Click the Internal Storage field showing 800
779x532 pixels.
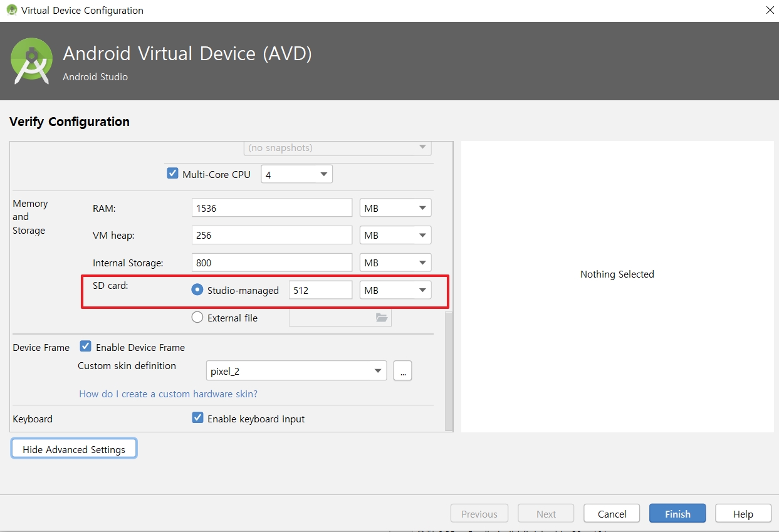[272, 263]
